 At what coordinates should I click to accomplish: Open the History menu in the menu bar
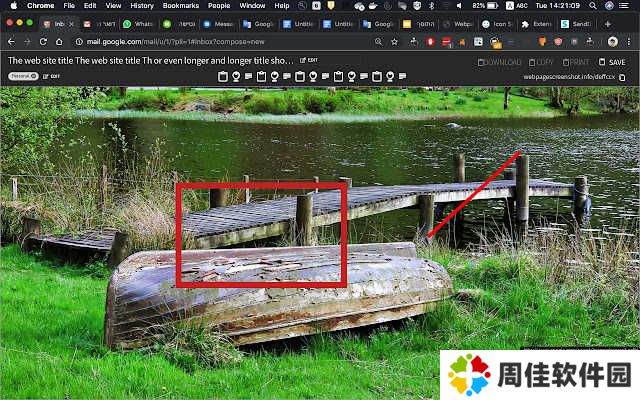pos(142,6)
